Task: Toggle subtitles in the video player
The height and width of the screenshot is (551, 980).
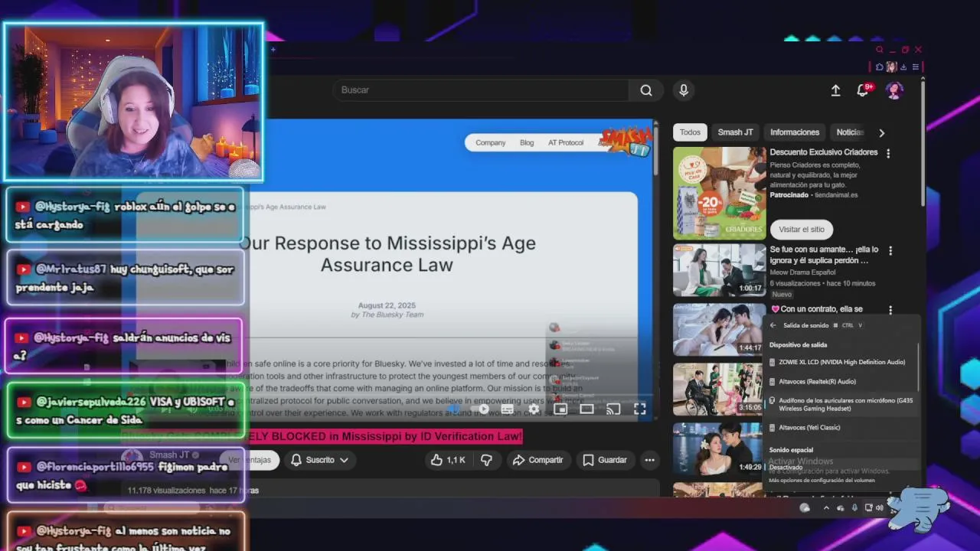Action: 508,409
